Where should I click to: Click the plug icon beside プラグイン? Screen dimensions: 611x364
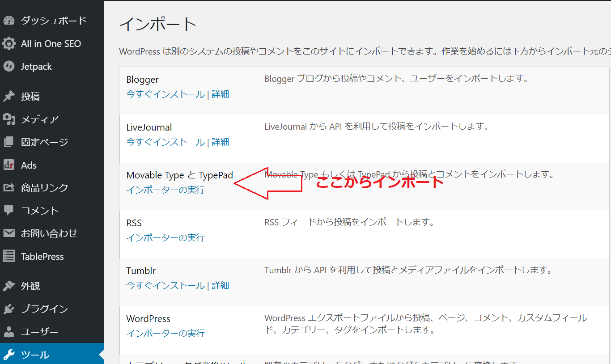point(9,309)
